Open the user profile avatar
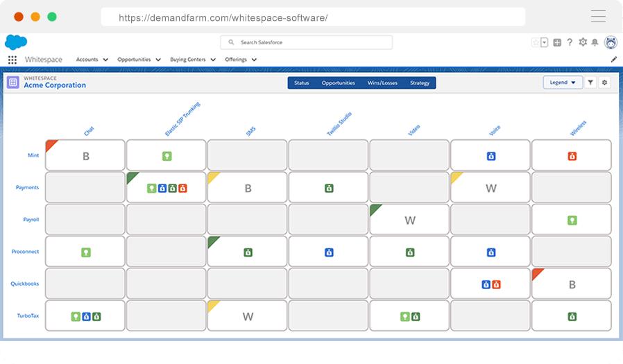Screen dimensions: 623x364 click(x=611, y=42)
